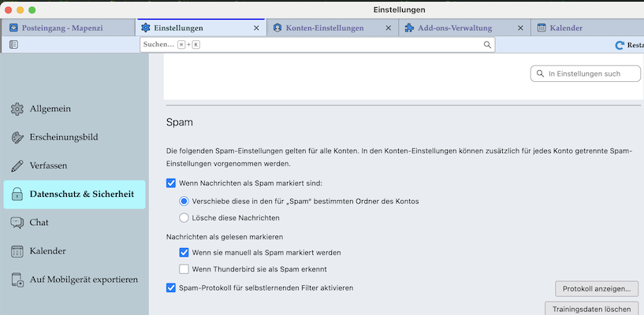Click the 'Nachrichten als gelesen markieren' label
The width and height of the screenshot is (644, 315).
pyautogui.click(x=225, y=237)
